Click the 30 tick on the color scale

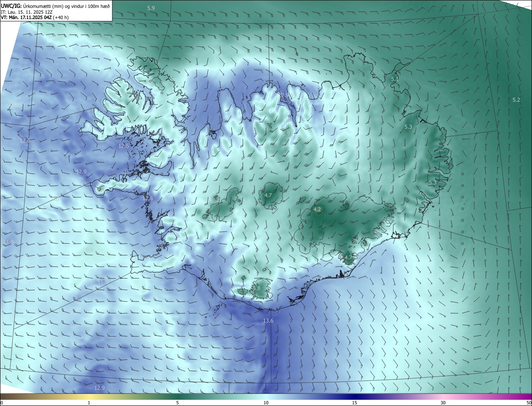point(443,403)
